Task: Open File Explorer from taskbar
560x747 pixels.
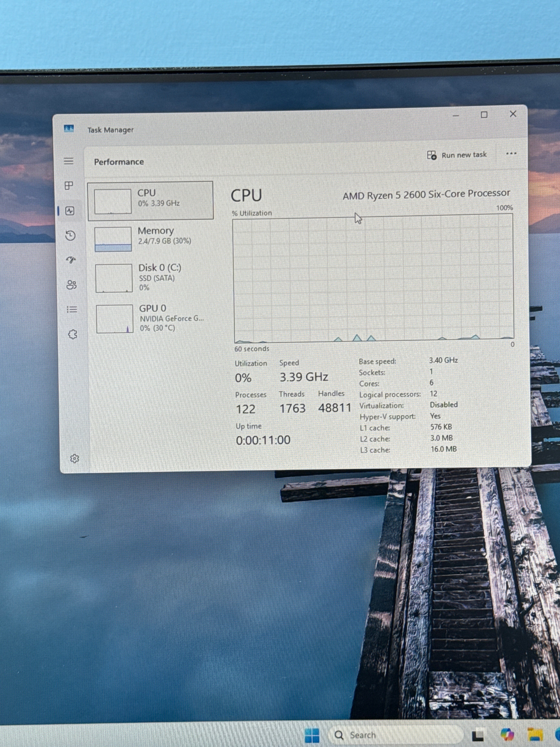Action: pos(535,735)
